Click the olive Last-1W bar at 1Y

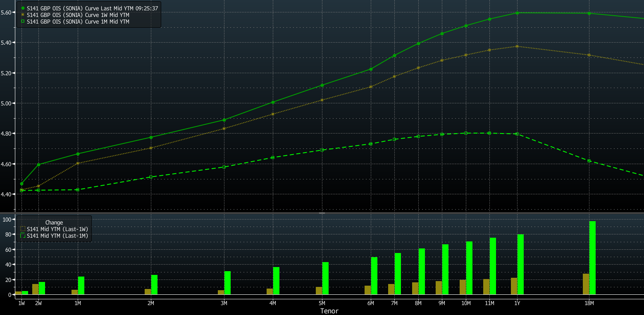click(x=514, y=286)
